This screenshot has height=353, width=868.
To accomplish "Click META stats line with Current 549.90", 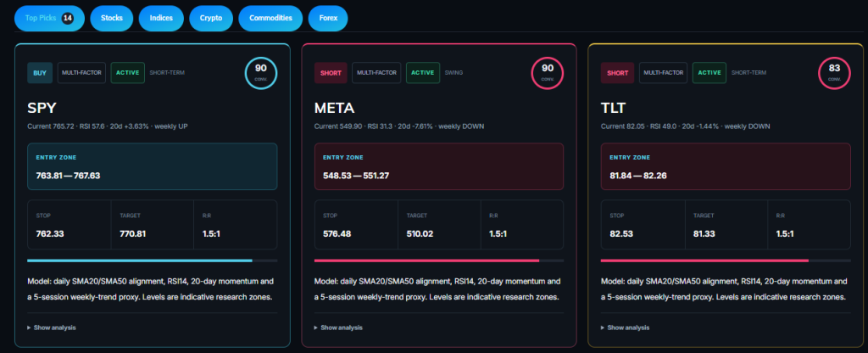I will 399,126.
